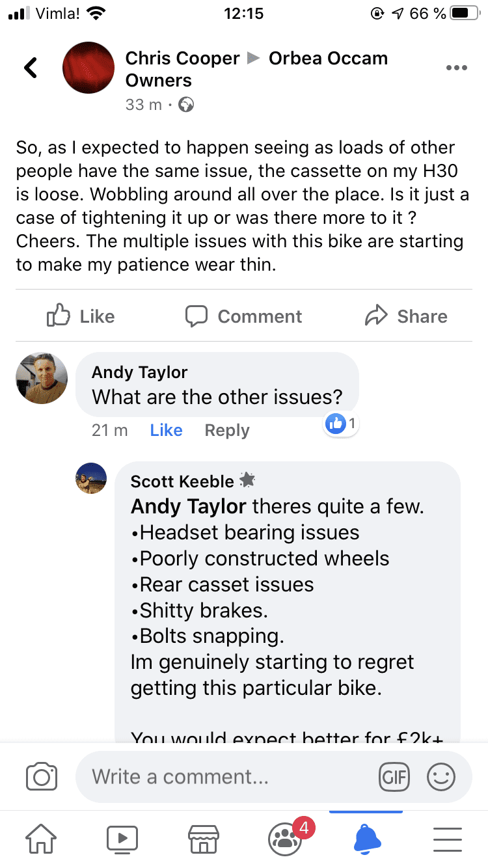Open the Groups tab with 4 notifications
The image size is (488, 868).
pyautogui.click(x=285, y=839)
